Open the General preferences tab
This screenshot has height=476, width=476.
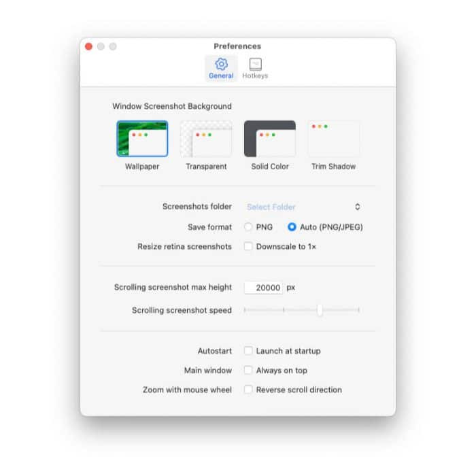(x=221, y=69)
